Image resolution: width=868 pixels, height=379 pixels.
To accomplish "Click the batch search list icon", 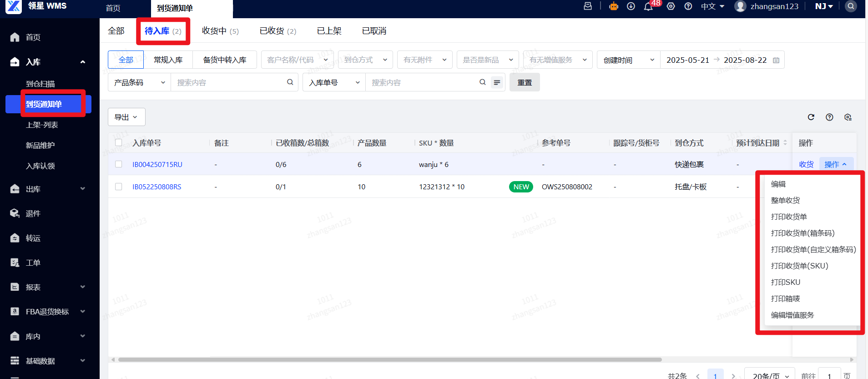I will pyautogui.click(x=497, y=82).
